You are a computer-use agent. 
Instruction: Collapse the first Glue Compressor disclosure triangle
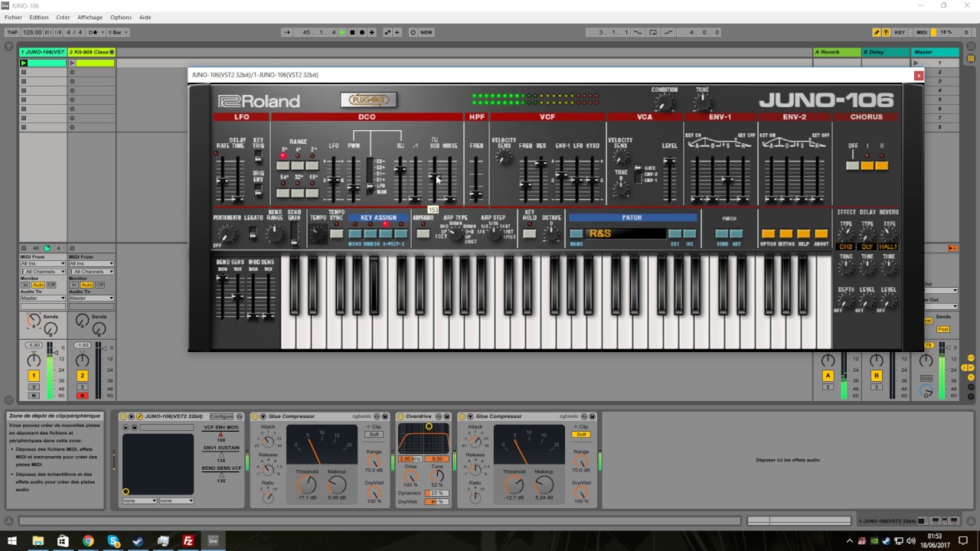(x=263, y=416)
